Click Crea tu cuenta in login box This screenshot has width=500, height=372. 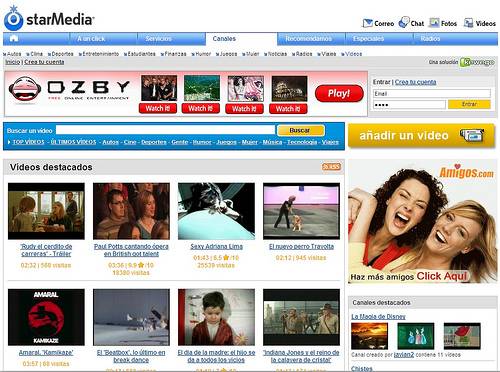click(415, 82)
